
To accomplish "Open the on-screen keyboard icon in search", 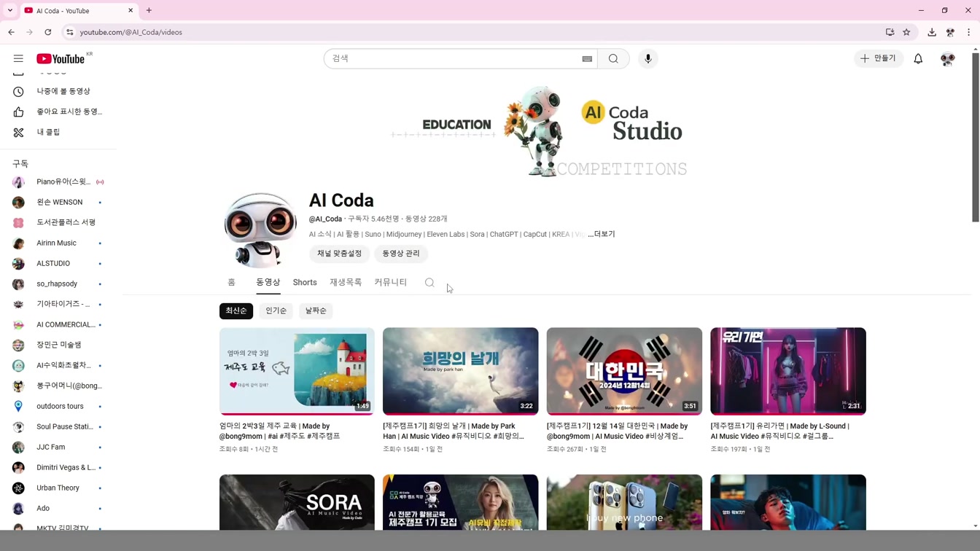I will pyautogui.click(x=587, y=58).
